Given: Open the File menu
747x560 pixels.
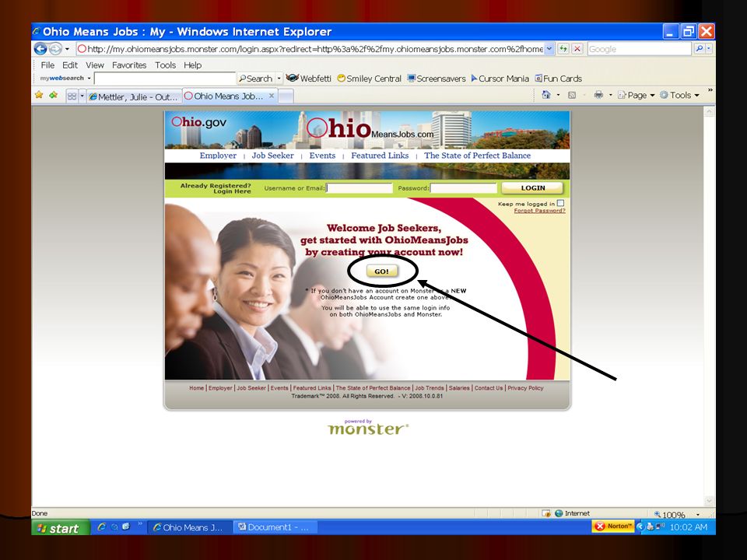Looking at the screenshot, I should pyautogui.click(x=47, y=65).
